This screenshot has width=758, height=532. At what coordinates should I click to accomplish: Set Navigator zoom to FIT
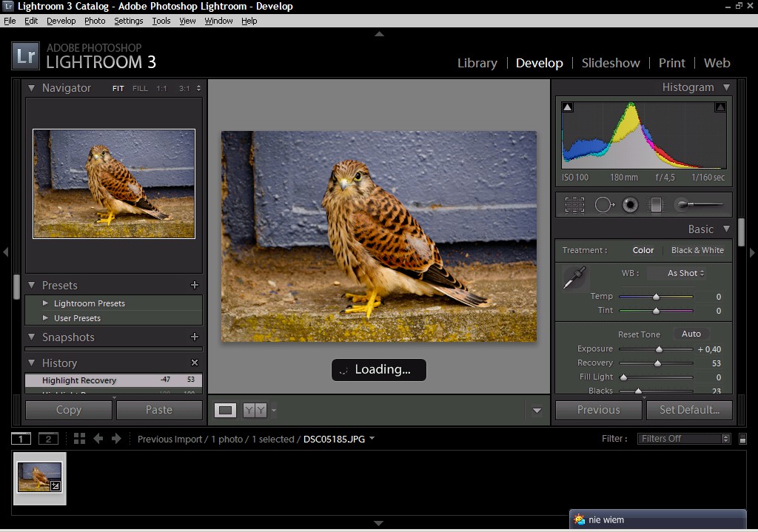tap(118, 89)
